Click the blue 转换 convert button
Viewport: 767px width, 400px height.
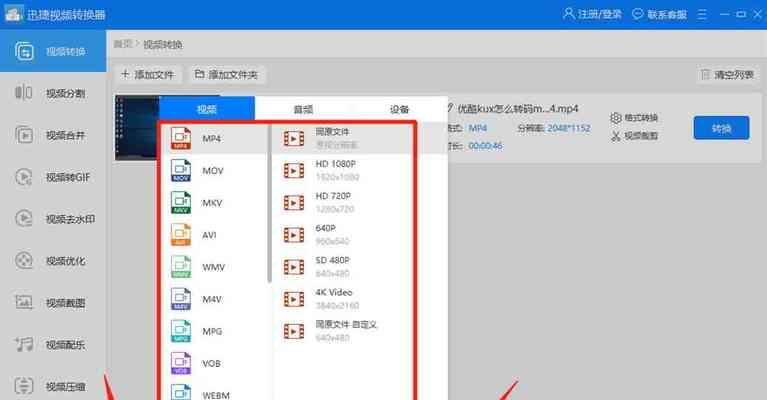click(721, 128)
